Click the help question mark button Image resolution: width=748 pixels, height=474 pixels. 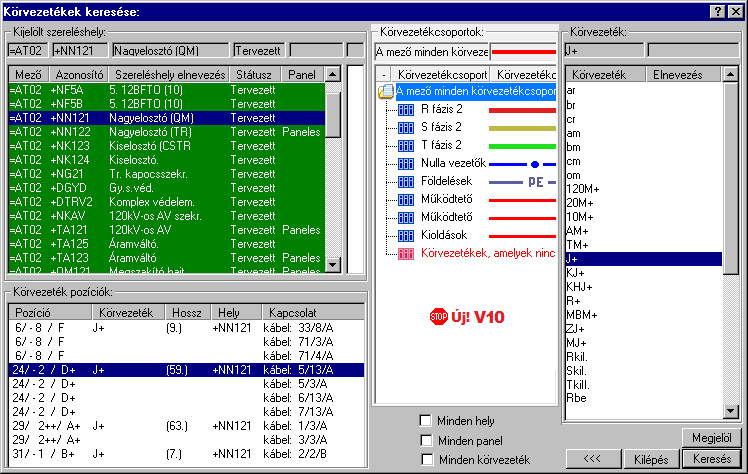coord(717,12)
